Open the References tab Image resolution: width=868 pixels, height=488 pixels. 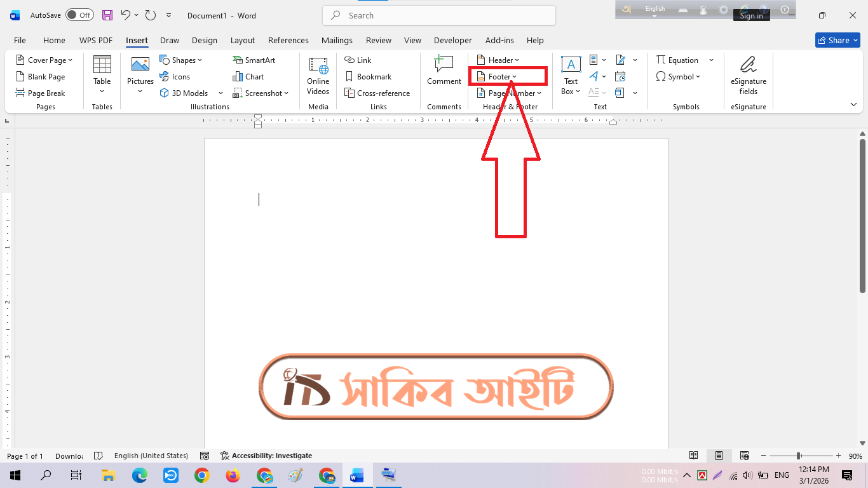[288, 40]
